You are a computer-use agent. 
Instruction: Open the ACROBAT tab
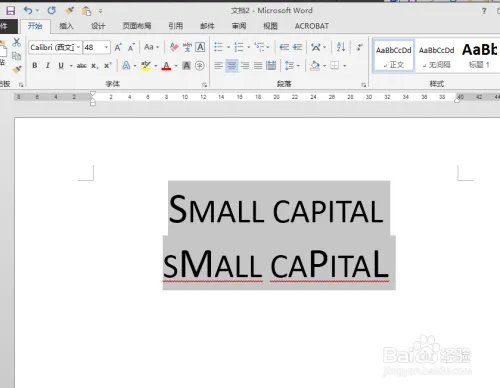point(312,26)
